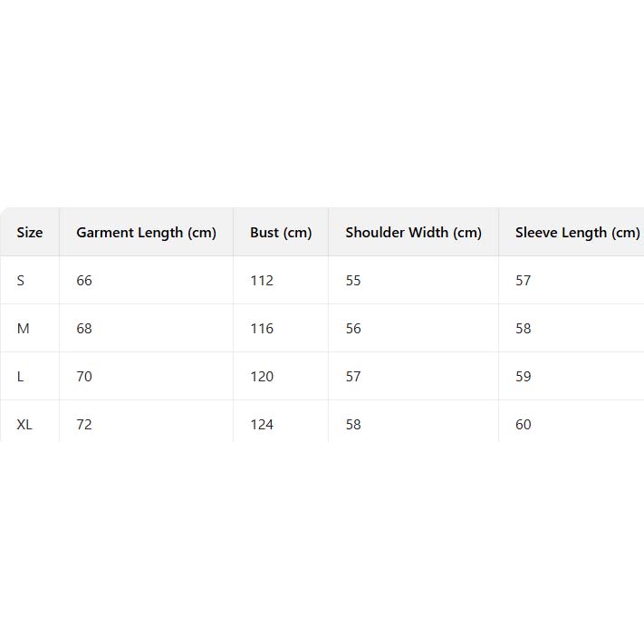Select the Bust (cm) column header
The image size is (644, 644).
pos(281,233)
